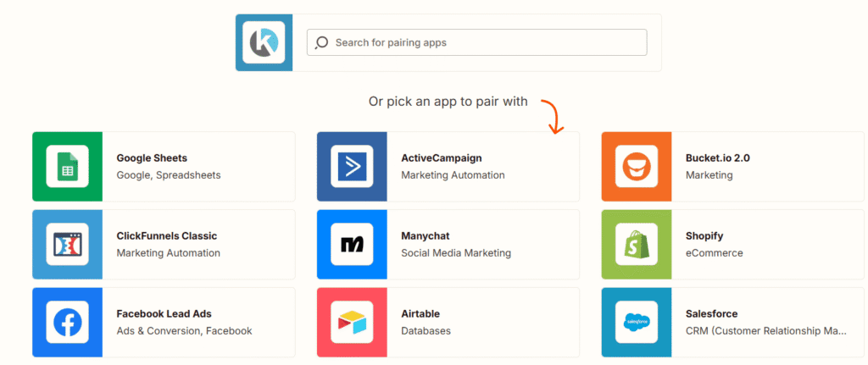This screenshot has width=868, height=365.
Task: Click 'Marketing Automation' under ClickFunnels Classic
Action: coord(169,253)
